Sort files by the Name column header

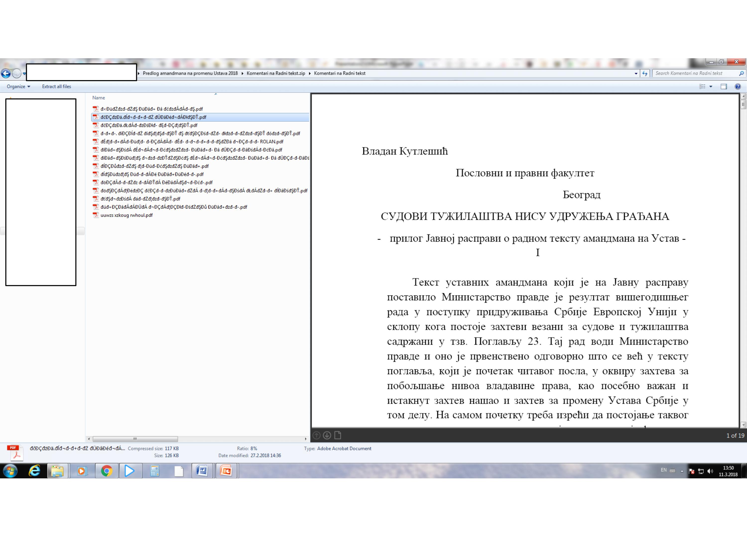click(99, 98)
